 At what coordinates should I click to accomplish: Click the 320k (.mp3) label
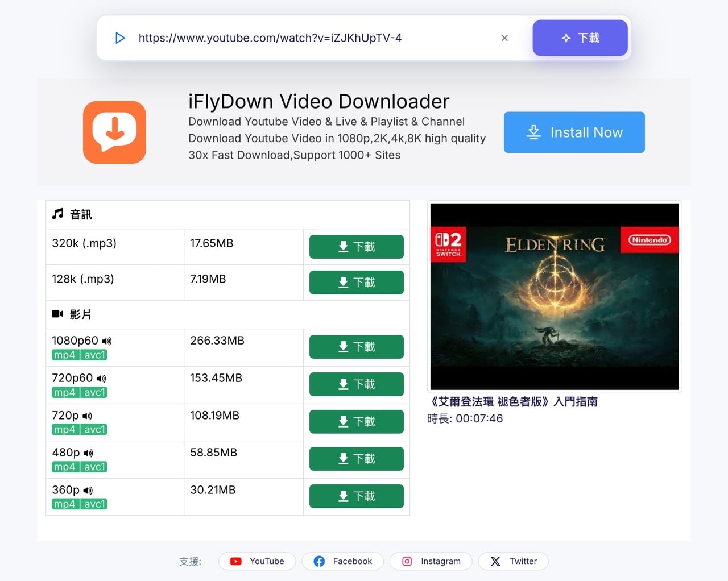(x=84, y=243)
